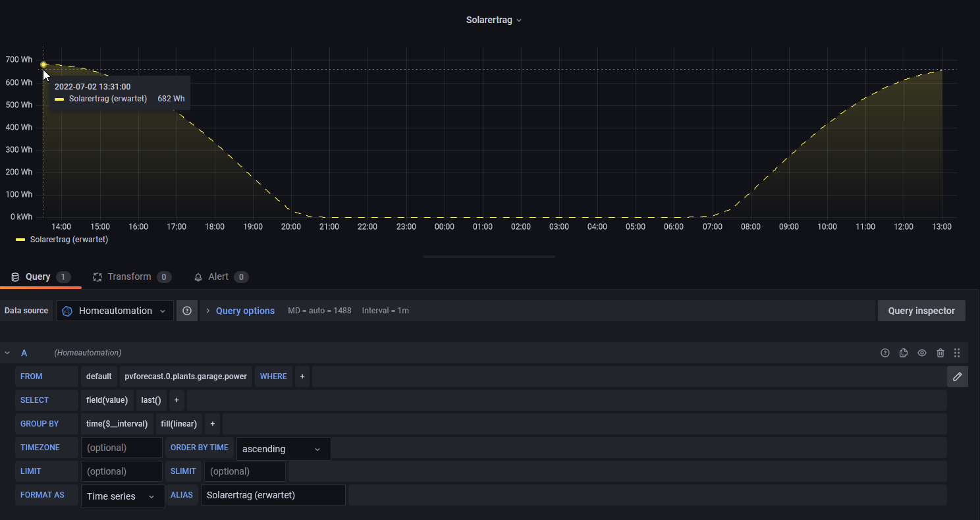Open the Query inspector

click(x=921, y=311)
